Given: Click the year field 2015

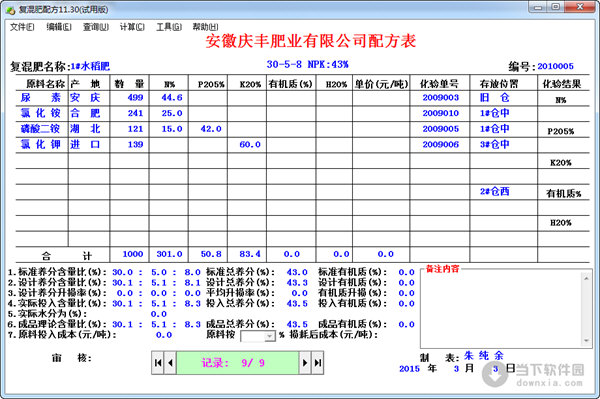Looking at the screenshot, I should (x=409, y=369).
